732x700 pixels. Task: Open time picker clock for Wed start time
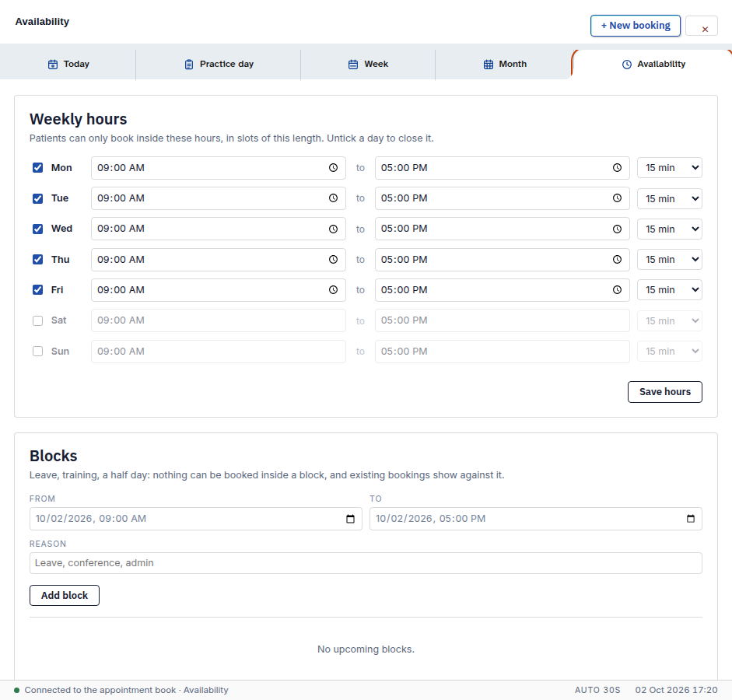(333, 229)
